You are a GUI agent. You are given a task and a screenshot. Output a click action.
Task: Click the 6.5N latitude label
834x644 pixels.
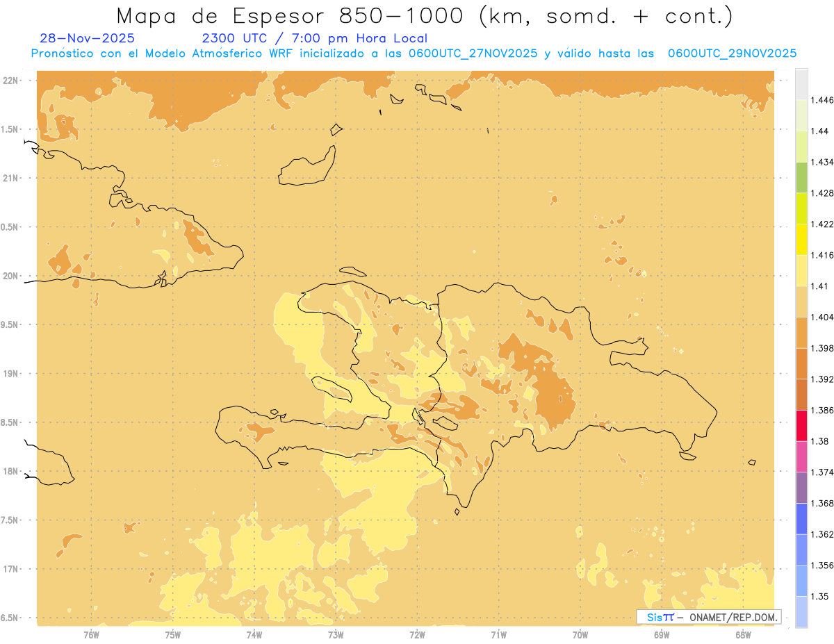[x=10, y=618]
